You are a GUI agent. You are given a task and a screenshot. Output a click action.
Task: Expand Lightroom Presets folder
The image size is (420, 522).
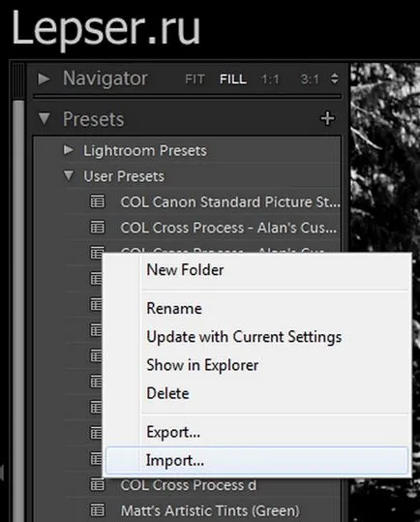click(69, 150)
